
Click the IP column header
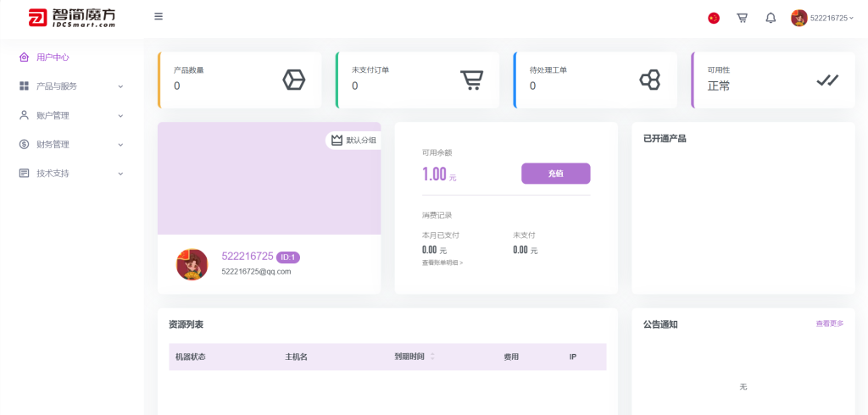click(573, 357)
